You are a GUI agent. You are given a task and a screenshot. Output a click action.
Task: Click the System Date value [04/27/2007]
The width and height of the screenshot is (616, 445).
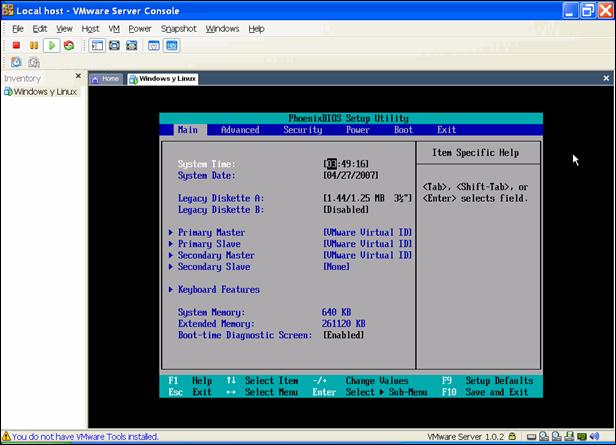coord(351,175)
